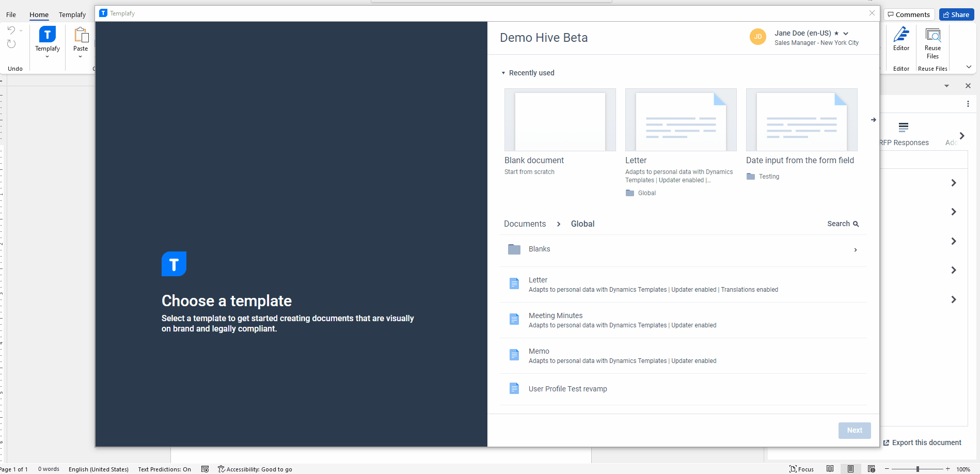Switch view to Web Layout in status bar
The image size is (980, 474).
[x=872, y=469]
